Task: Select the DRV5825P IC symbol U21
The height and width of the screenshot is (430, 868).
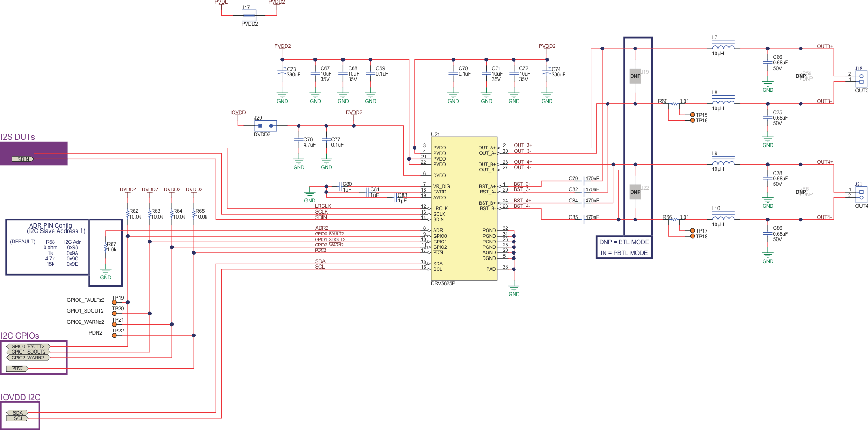Action: click(x=463, y=209)
